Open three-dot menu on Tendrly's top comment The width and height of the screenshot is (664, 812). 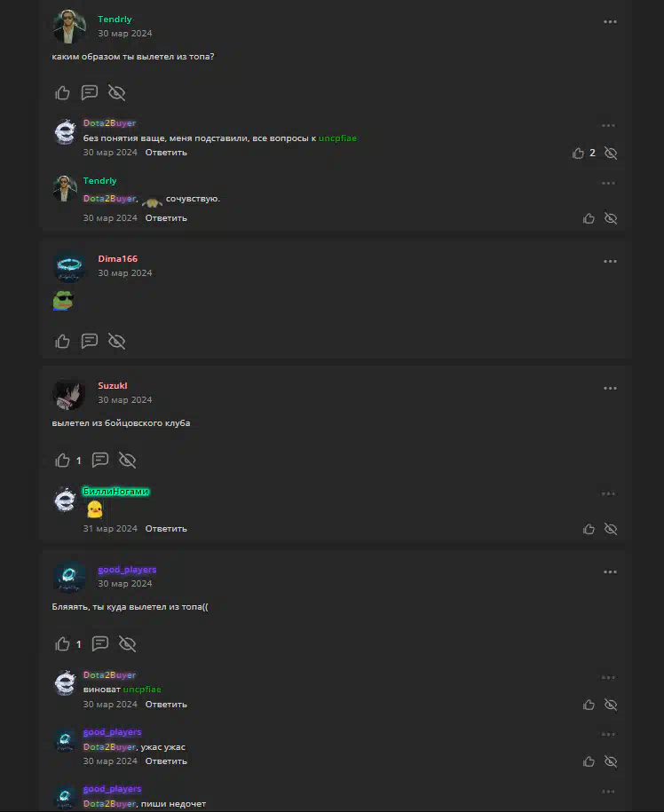point(610,22)
